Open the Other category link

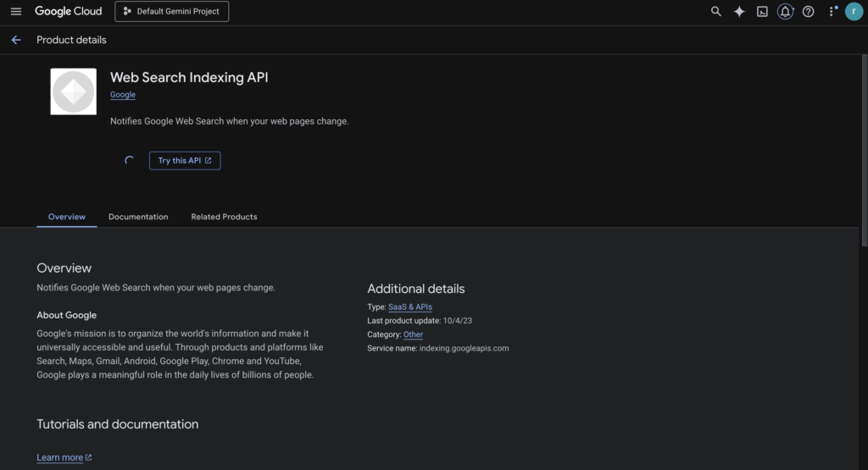(413, 335)
